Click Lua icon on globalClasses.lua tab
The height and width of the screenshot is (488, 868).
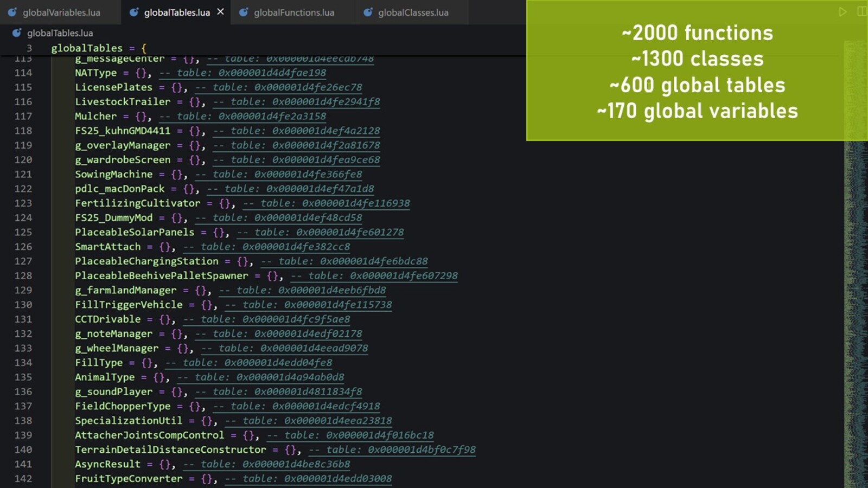click(368, 12)
